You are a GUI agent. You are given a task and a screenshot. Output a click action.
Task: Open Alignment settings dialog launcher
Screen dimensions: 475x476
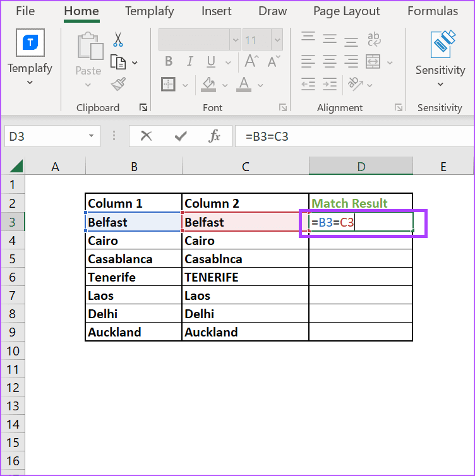pos(399,107)
